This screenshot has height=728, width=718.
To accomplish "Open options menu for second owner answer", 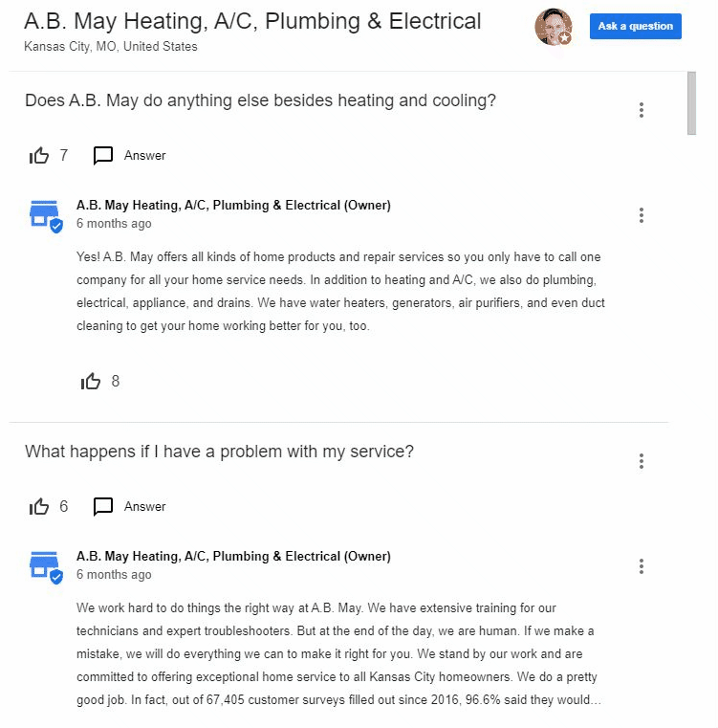I will 641,566.
